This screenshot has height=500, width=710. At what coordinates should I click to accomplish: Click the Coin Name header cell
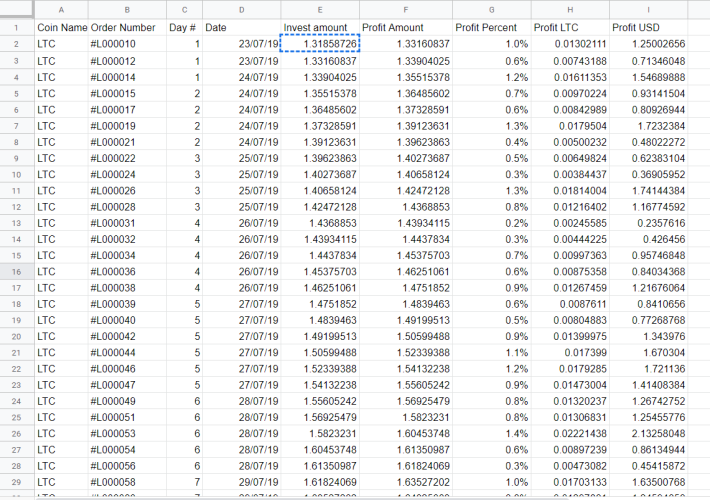tap(61, 28)
